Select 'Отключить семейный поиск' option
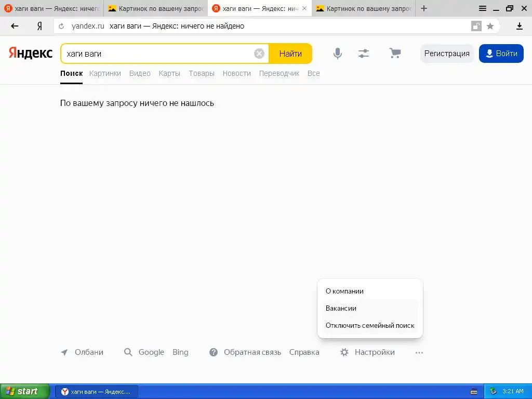This screenshot has height=399, width=532. tap(370, 325)
